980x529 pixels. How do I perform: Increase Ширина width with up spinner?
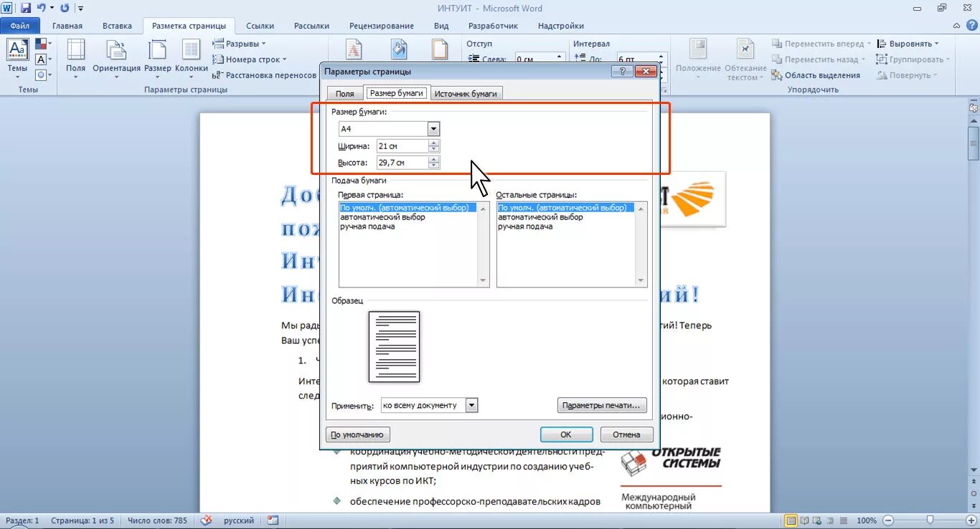click(x=433, y=143)
